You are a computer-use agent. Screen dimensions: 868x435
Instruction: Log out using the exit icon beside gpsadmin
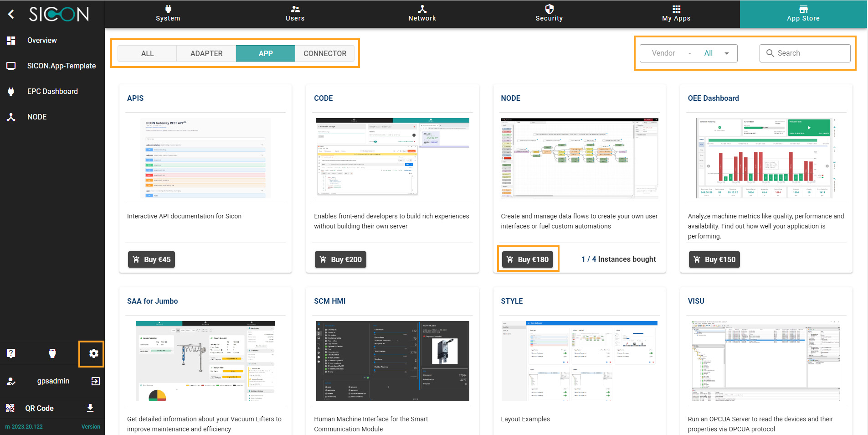pyautogui.click(x=95, y=381)
